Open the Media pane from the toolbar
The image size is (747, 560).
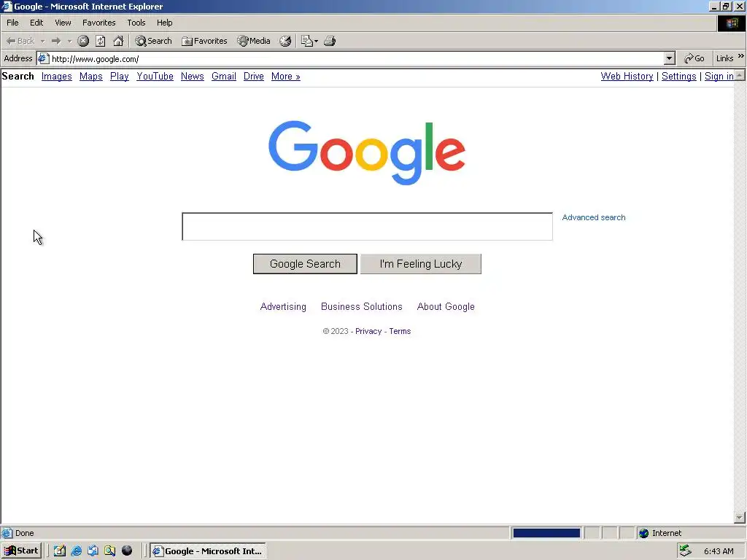254,41
